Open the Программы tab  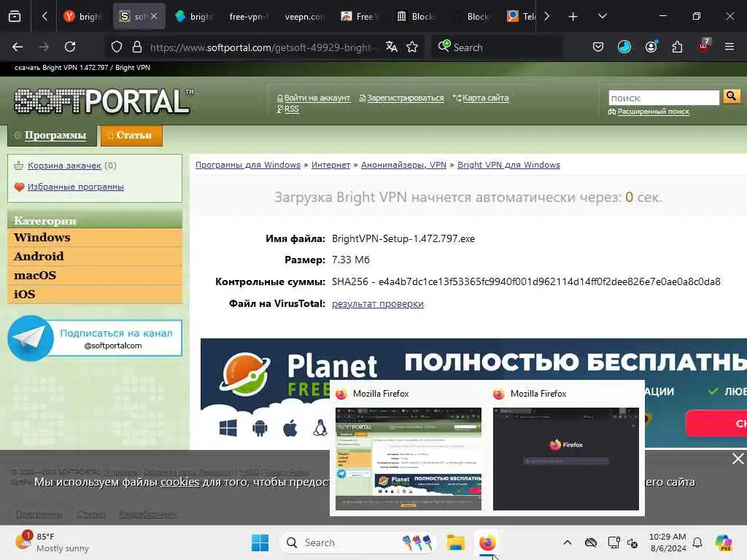tap(52, 135)
